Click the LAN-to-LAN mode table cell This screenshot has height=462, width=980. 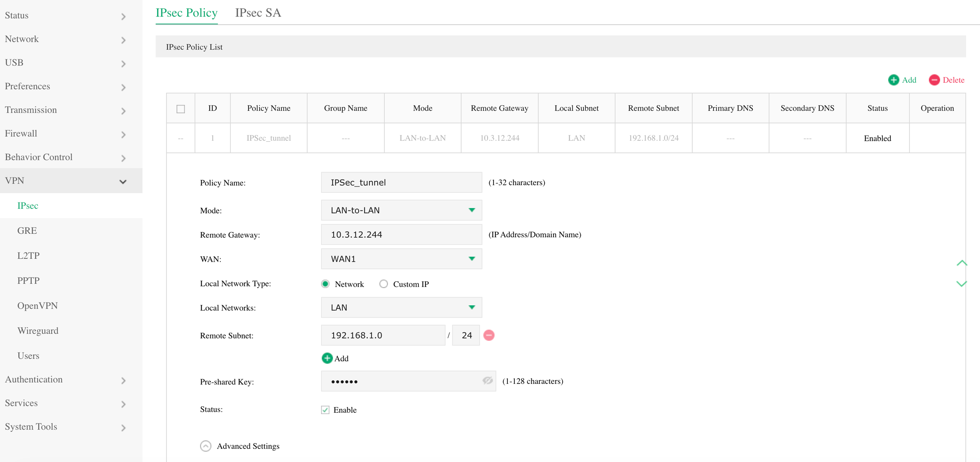pyautogui.click(x=422, y=138)
